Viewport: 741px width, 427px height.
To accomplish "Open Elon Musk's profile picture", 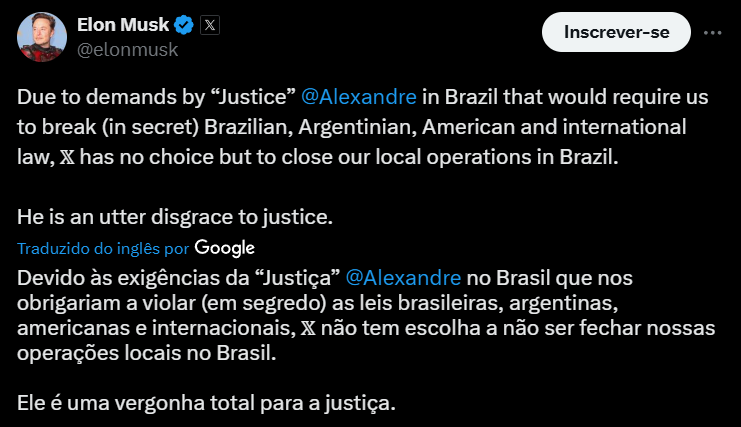I will (40, 38).
